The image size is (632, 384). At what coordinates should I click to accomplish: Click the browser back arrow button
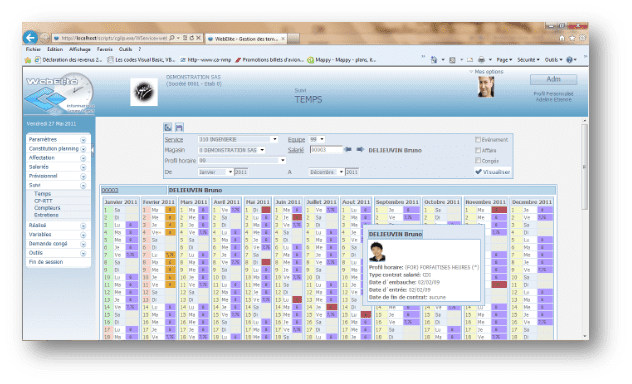[30, 38]
